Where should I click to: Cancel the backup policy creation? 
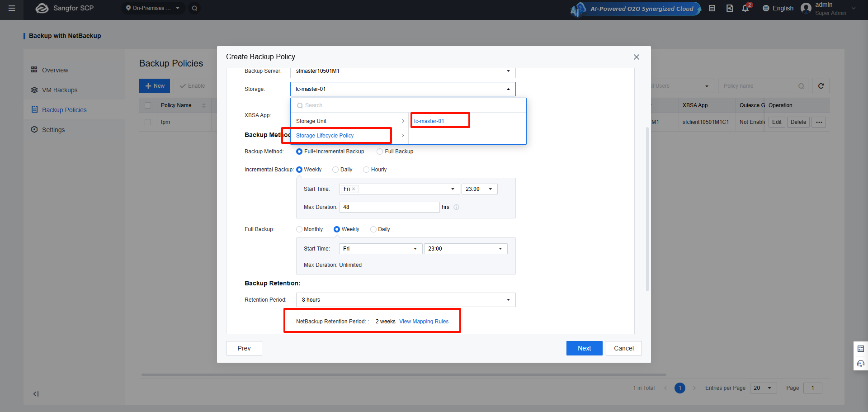coord(624,348)
